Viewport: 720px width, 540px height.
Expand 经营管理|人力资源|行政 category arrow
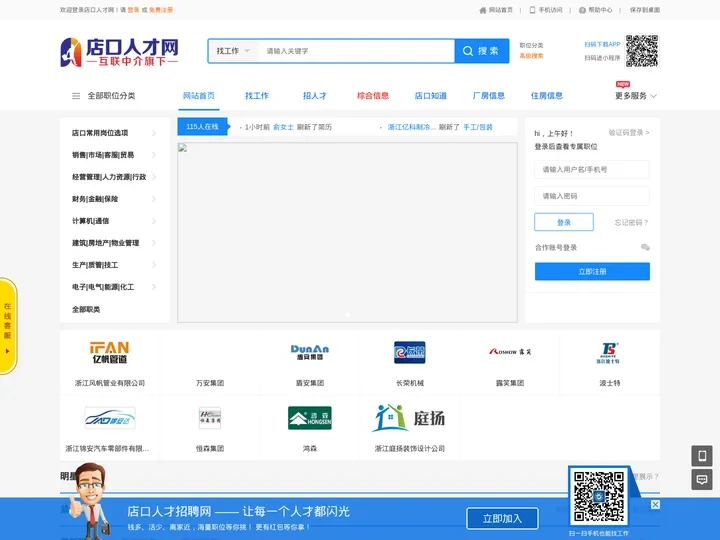tap(154, 177)
